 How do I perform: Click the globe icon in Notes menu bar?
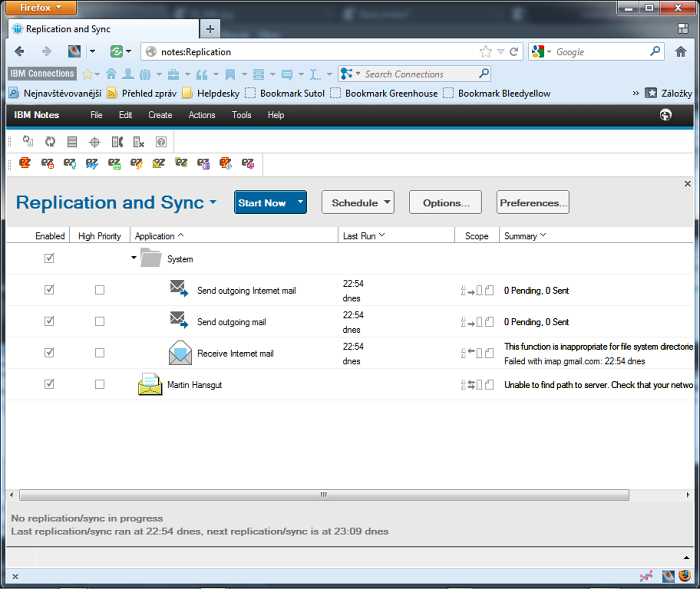point(665,115)
